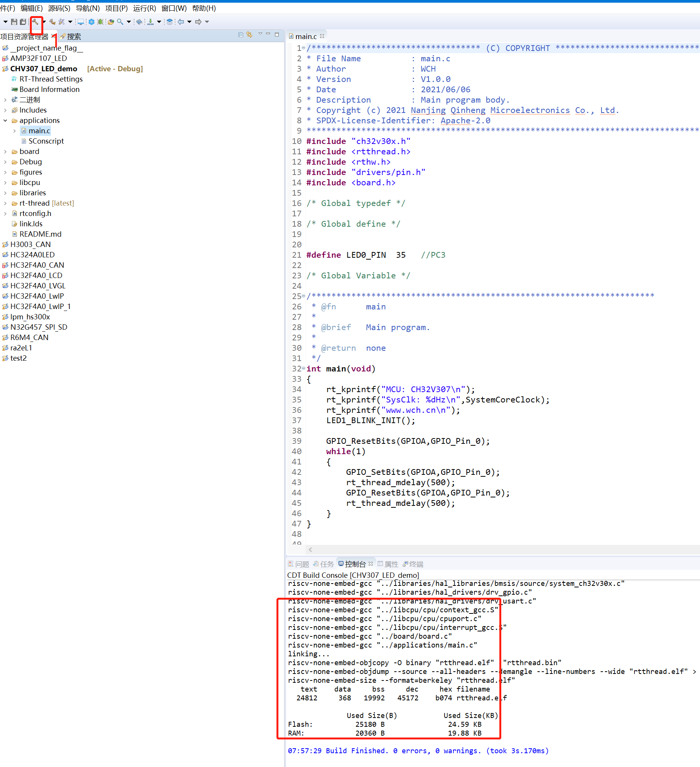700x767 pixels.
Task: Click the green download flash icon
Action: coord(150,22)
